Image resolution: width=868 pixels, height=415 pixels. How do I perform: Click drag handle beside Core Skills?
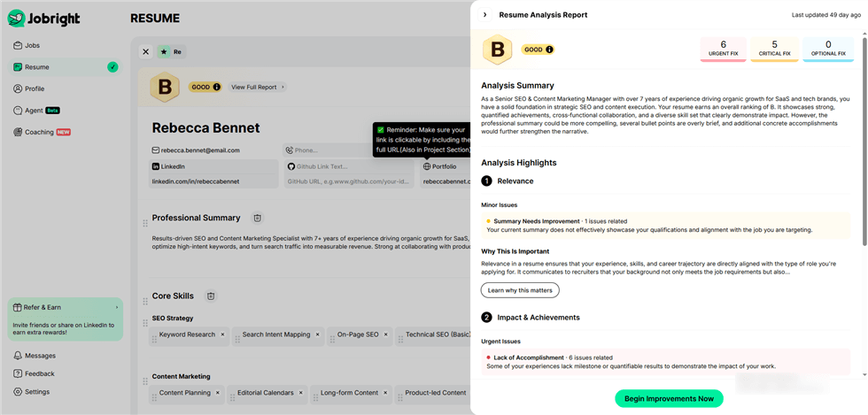[x=145, y=300]
